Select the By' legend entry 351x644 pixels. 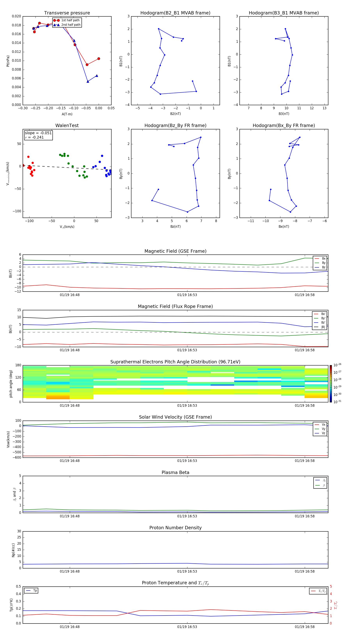[320, 318]
